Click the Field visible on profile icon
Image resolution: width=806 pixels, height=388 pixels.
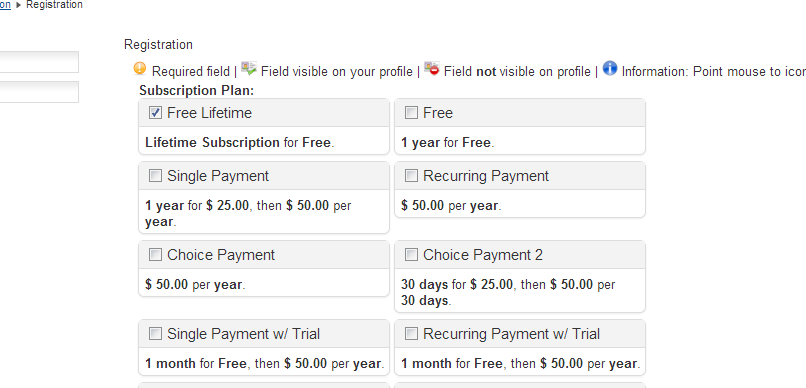pyautogui.click(x=249, y=68)
